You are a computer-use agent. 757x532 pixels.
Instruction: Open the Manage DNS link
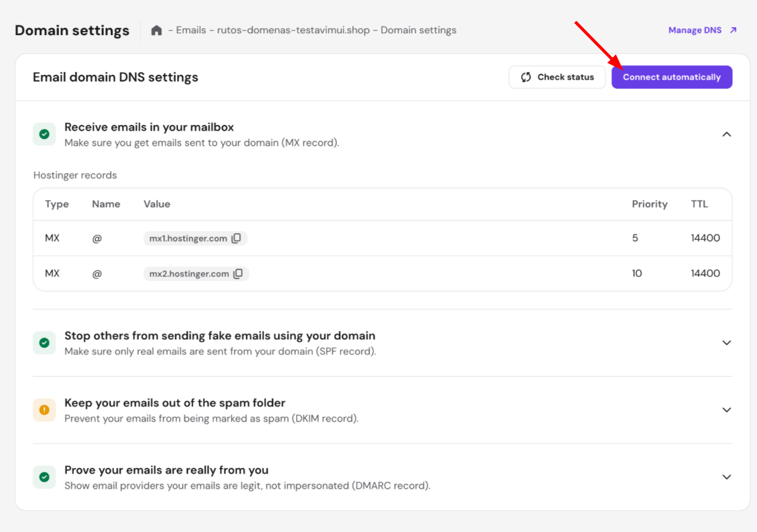click(702, 30)
